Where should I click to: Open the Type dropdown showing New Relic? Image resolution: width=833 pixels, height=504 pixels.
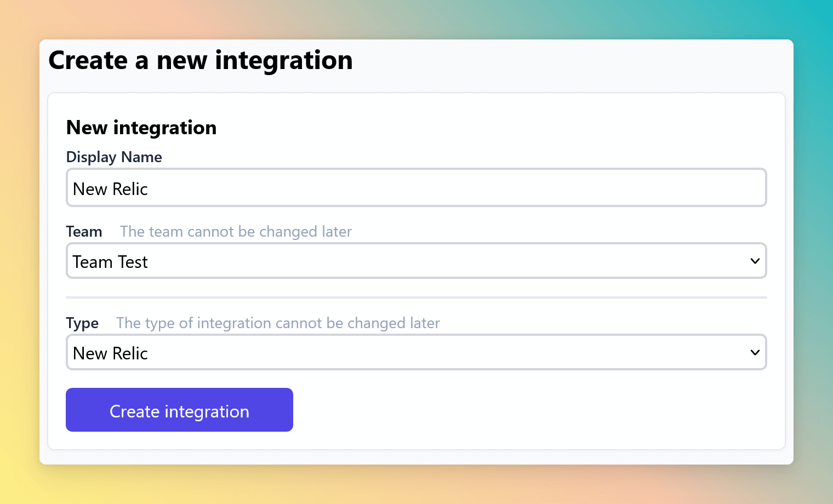point(416,352)
